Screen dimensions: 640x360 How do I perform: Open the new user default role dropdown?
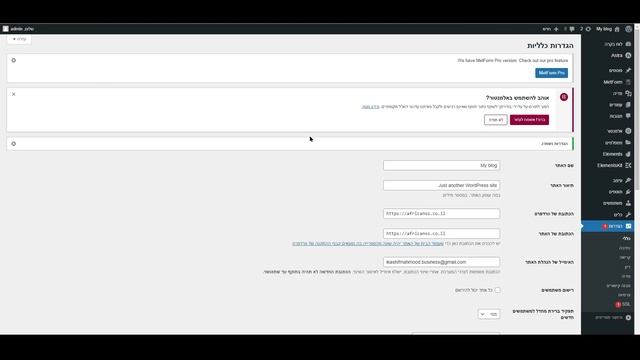489,314
